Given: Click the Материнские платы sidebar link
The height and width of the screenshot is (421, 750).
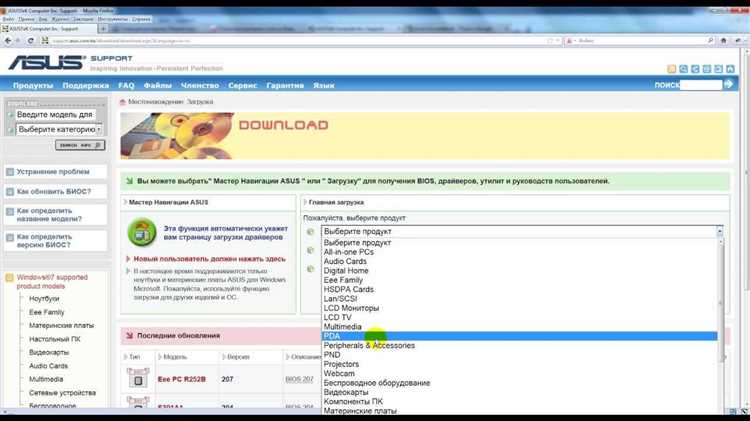Looking at the screenshot, I should (x=62, y=325).
